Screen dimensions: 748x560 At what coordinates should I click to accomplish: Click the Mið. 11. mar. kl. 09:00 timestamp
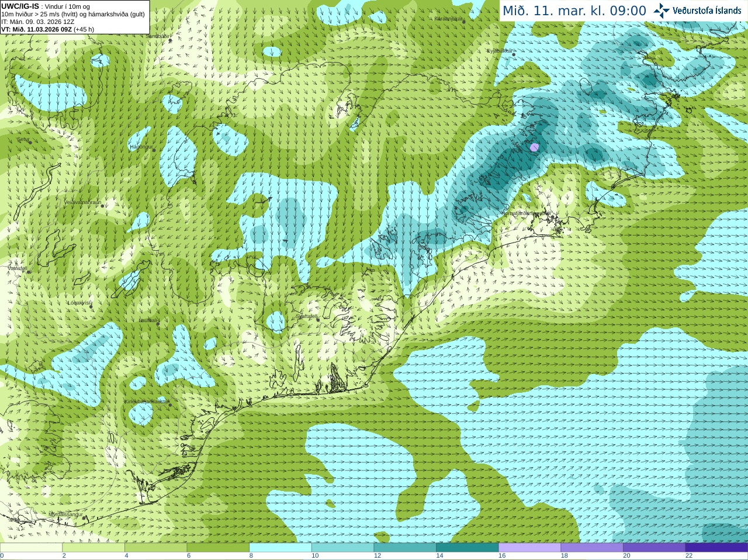click(x=574, y=11)
